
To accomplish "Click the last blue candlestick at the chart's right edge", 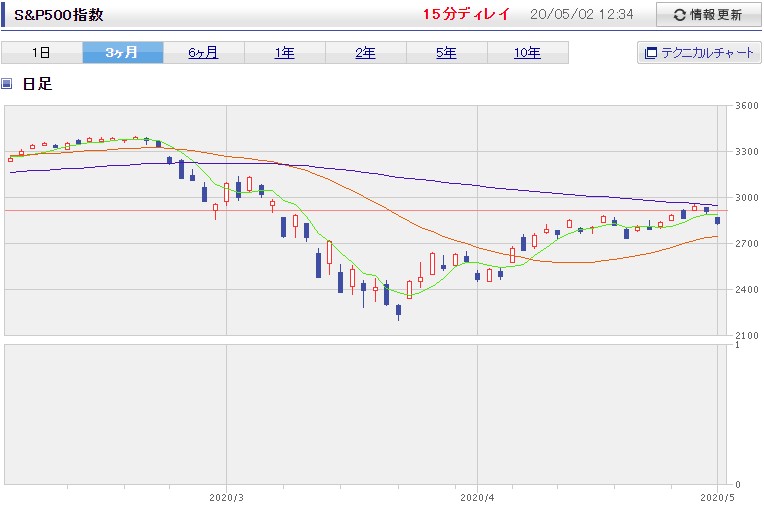I will pyautogui.click(x=717, y=221).
